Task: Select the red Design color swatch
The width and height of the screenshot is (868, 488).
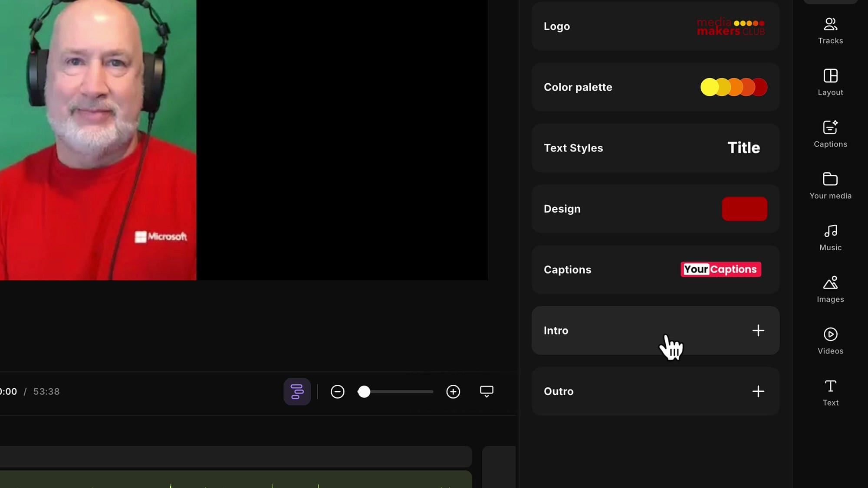Action: [744, 209]
